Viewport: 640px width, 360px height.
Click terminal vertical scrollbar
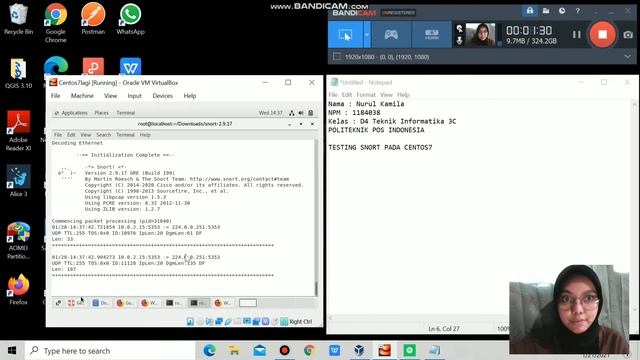coord(316,218)
